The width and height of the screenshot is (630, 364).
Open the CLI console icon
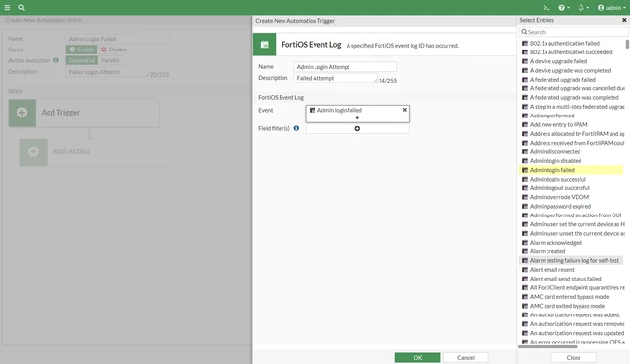pyautogui.click(x=546, y=7)
